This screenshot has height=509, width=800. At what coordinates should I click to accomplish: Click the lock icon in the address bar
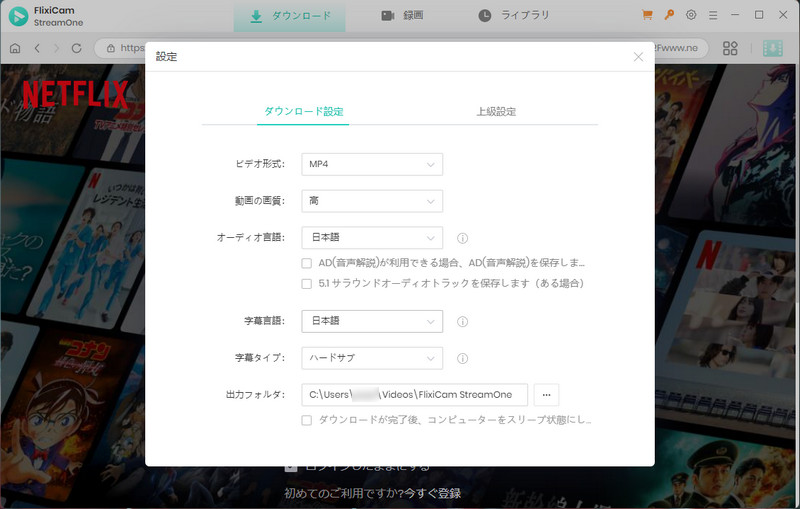click(x=111, y=48)
